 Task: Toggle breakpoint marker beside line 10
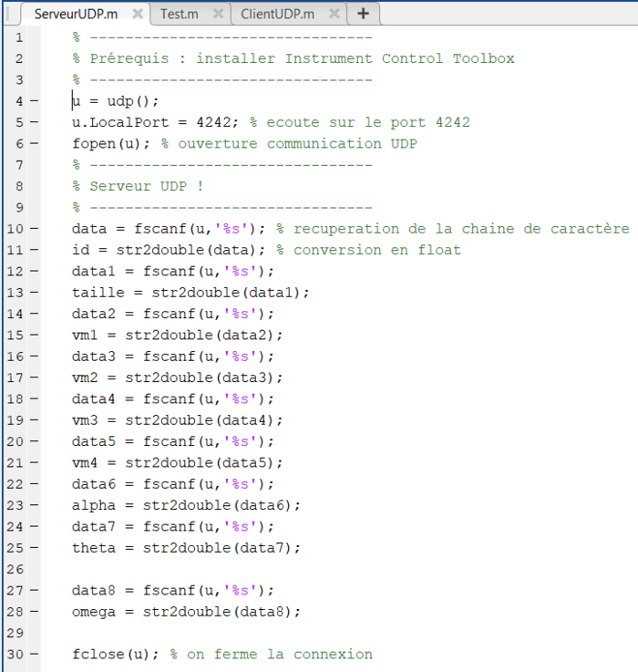point(34,229)
